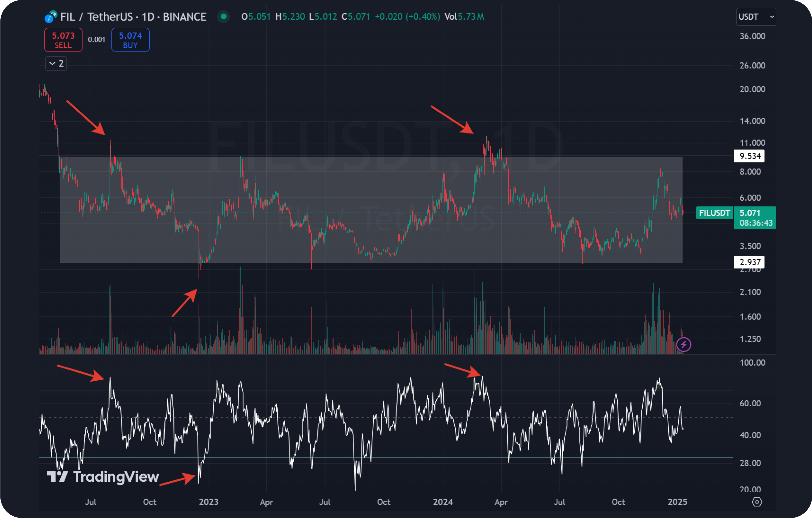This screenshot has height=518, width=812.
Task: Activate the purple lightning instant-trading icon
Action: click(684, 345)
